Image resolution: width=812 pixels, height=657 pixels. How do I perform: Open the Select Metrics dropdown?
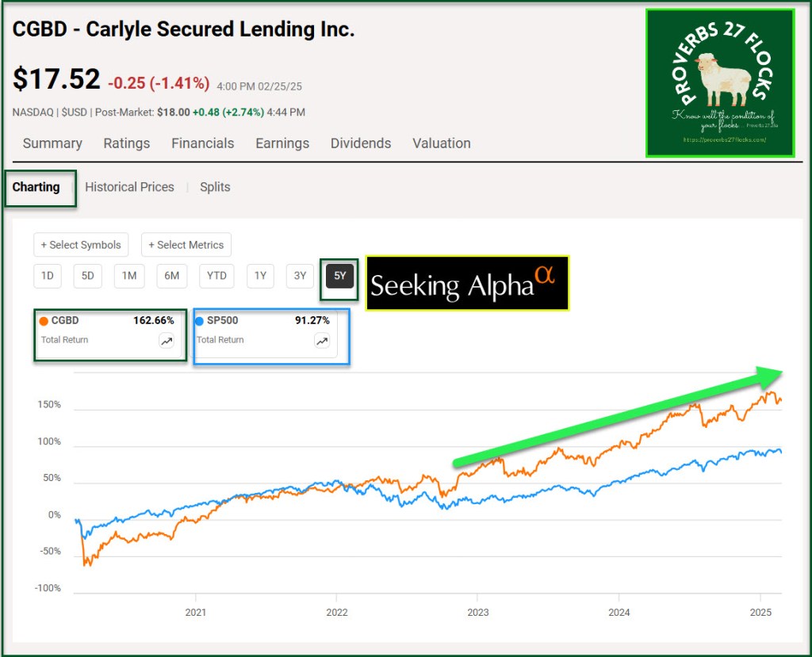tap(186, 245)
